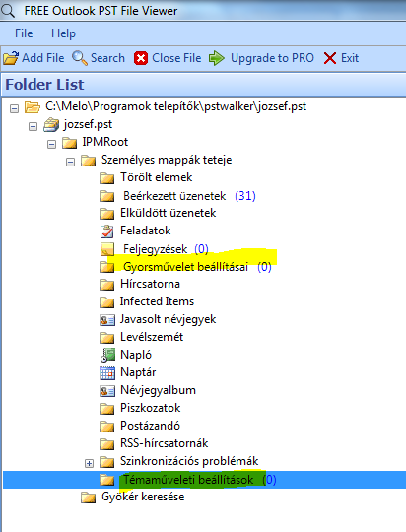406x532 pixels.
Task: Click the red X Exit icon
Action: coord(330,58)
